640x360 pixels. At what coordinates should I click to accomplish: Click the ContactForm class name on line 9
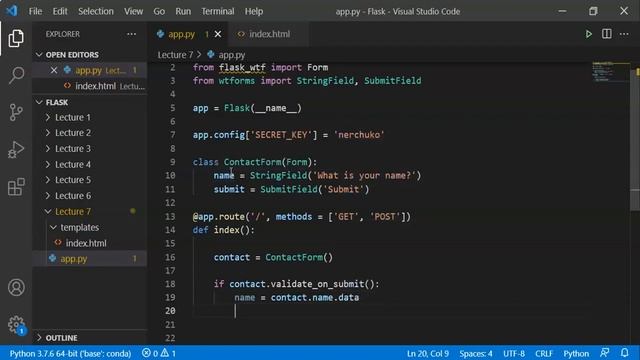252,162
